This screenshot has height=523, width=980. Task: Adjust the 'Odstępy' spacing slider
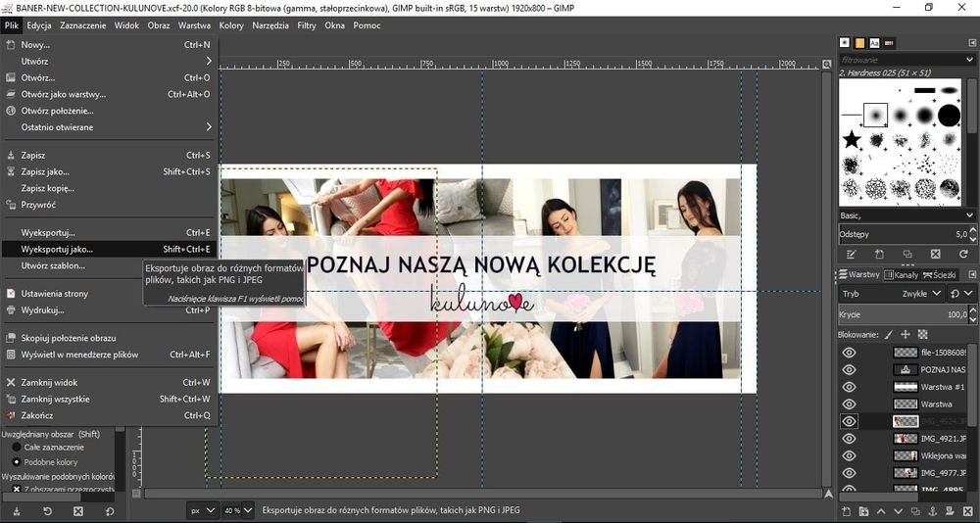coord(904,234)
